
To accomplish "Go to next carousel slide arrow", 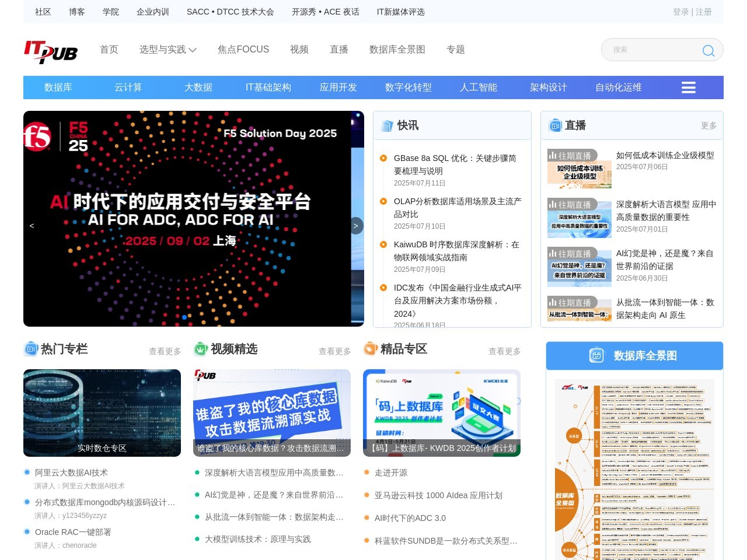I will 355,226.
